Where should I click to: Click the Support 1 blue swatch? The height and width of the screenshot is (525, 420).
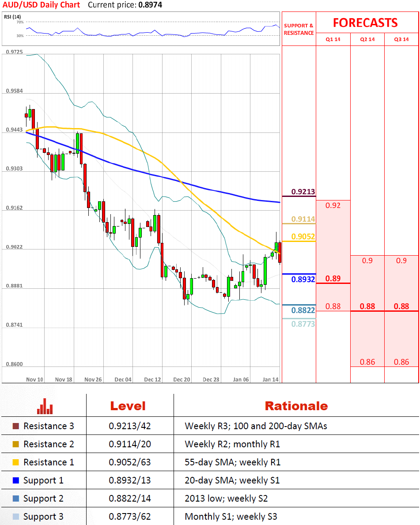coord(16,480)
